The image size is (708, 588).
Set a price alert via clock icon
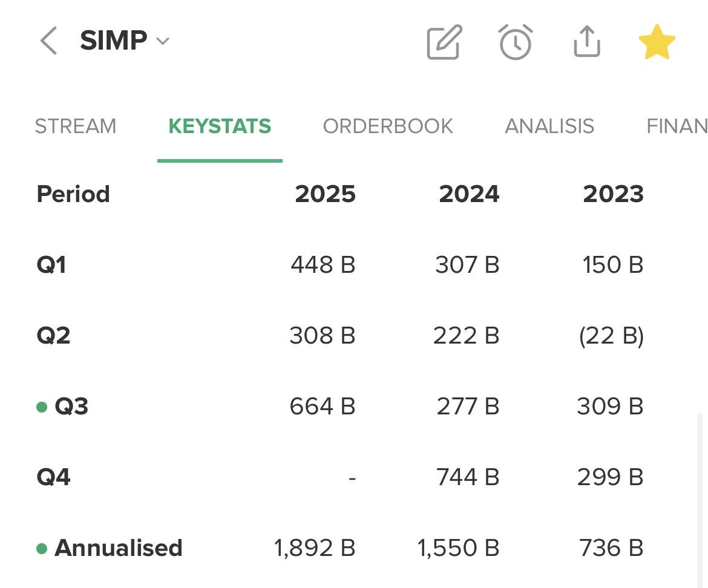pos(516,42)
